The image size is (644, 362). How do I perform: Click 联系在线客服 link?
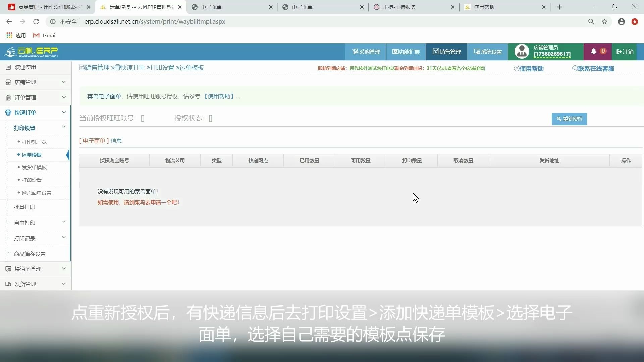pyautogui.click(x=593, y=69)
